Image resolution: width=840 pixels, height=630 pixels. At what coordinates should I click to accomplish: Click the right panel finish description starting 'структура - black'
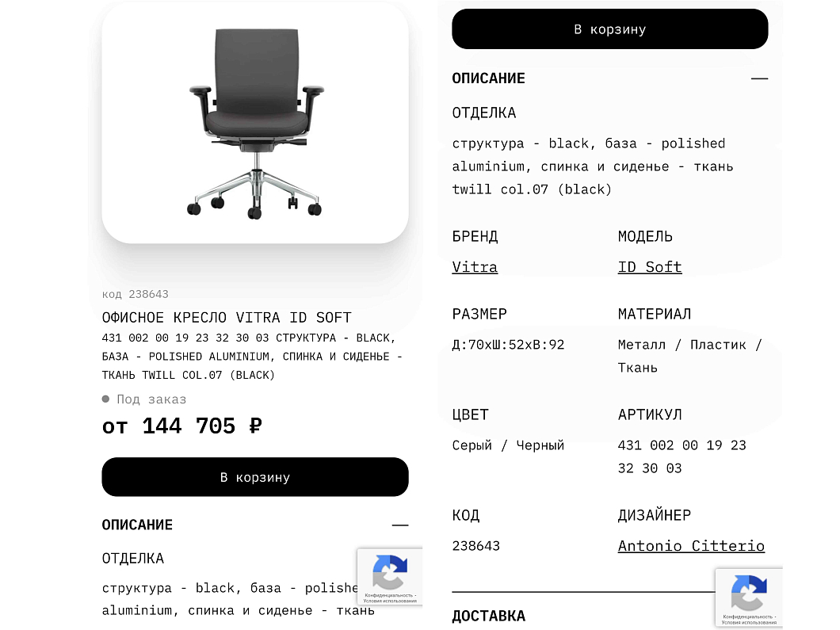593,166
